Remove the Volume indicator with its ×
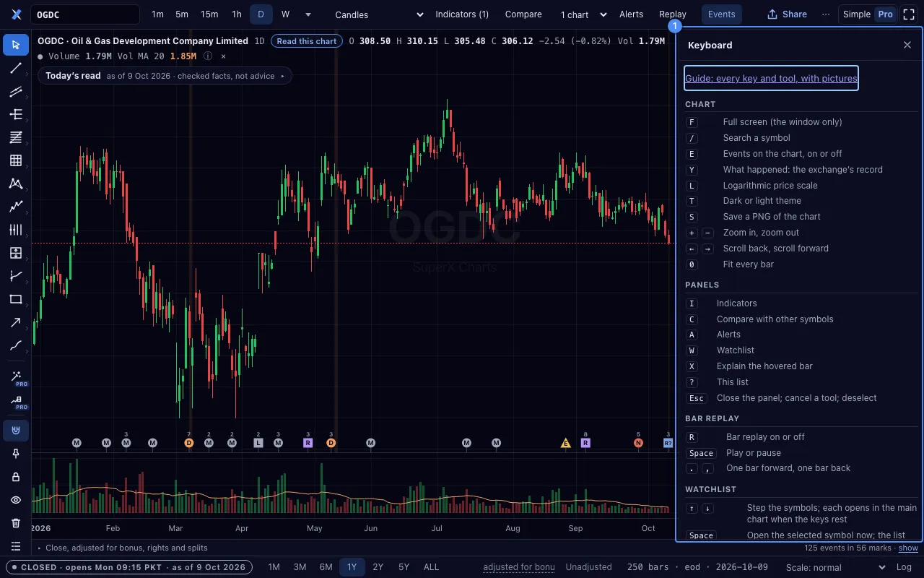Image resolution: width=924 pixels, height=578 pixels. (x=223, y=56)
